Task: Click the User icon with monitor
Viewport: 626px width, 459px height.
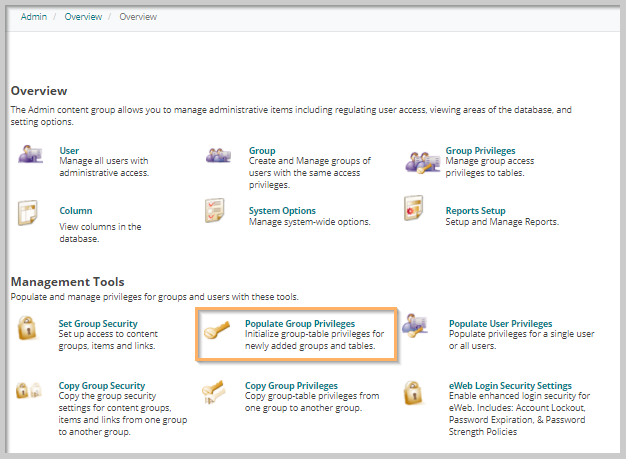Action: [30, 154]
